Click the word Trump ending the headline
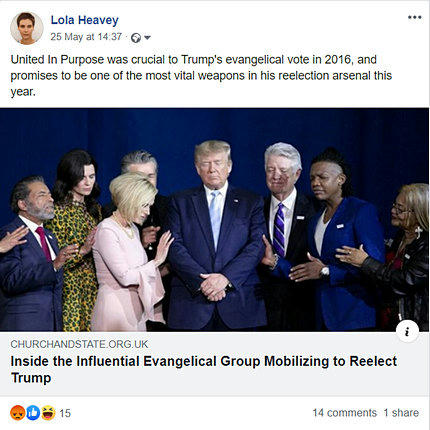 [31, 378]
